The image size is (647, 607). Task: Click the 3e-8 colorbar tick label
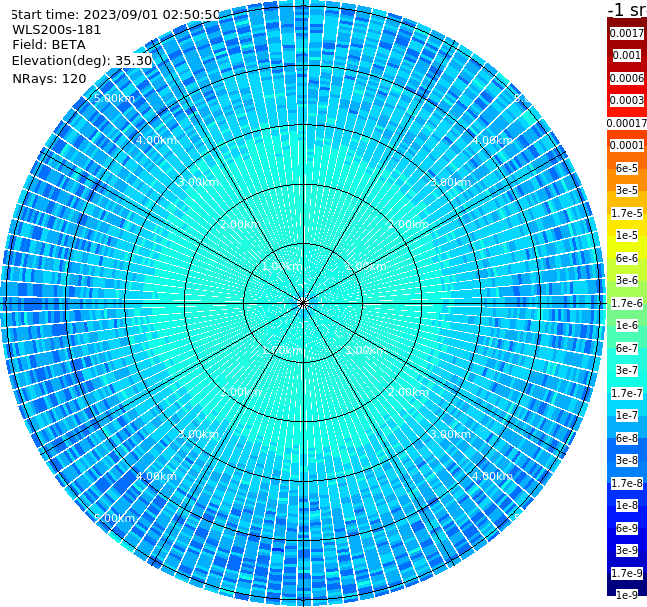coord(627,460)
